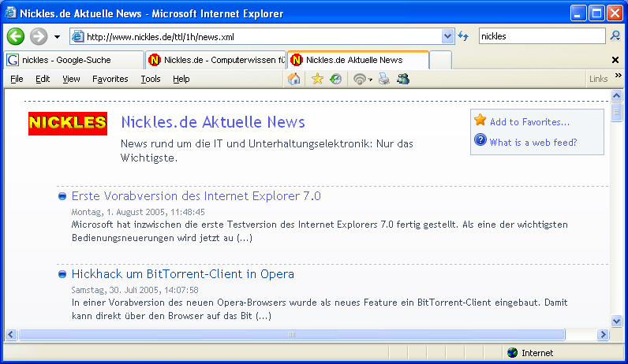Expand the feeds icon dropdown arrow
This screenshot has height=364, width=628.
coord(371,80)
